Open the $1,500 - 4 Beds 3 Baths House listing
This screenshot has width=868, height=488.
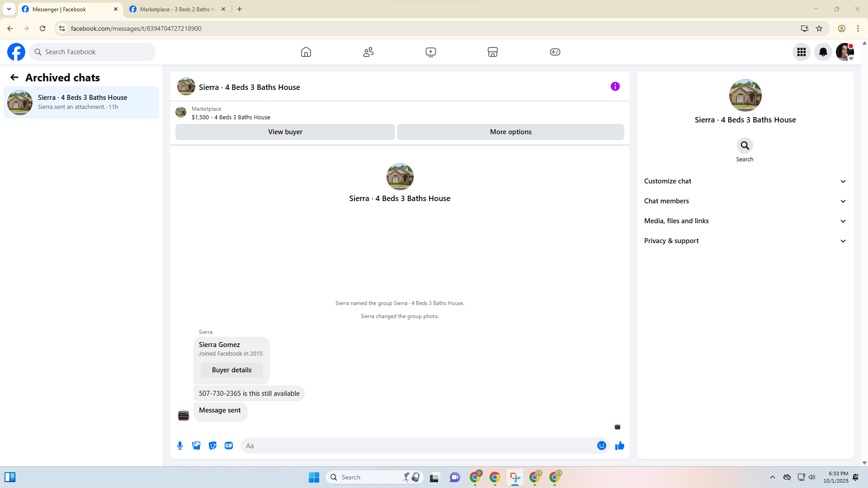[x=231, y=117]
